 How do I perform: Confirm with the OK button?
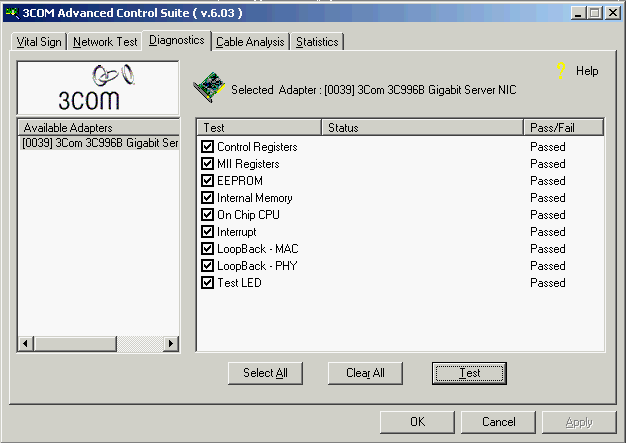417,422
